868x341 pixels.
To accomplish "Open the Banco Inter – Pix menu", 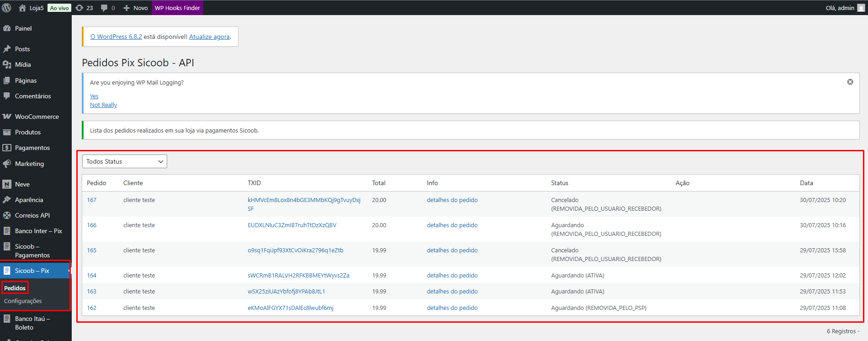I will coord(38,231).
